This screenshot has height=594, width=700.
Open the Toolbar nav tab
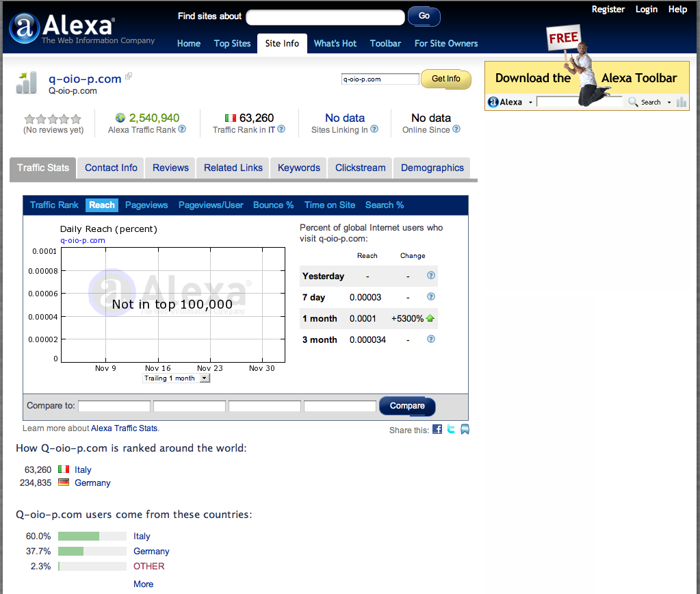coord(385,43)
